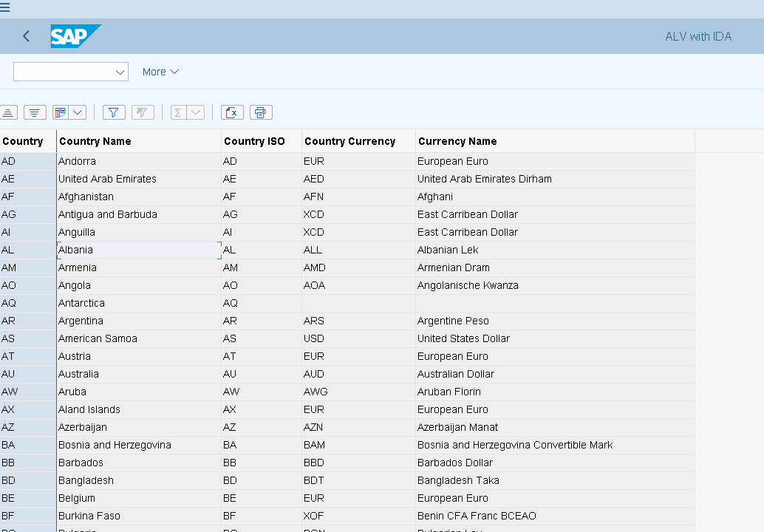Screen dimensions: 764x532
Task: Select the Albania cell
Action: (139, 250)
